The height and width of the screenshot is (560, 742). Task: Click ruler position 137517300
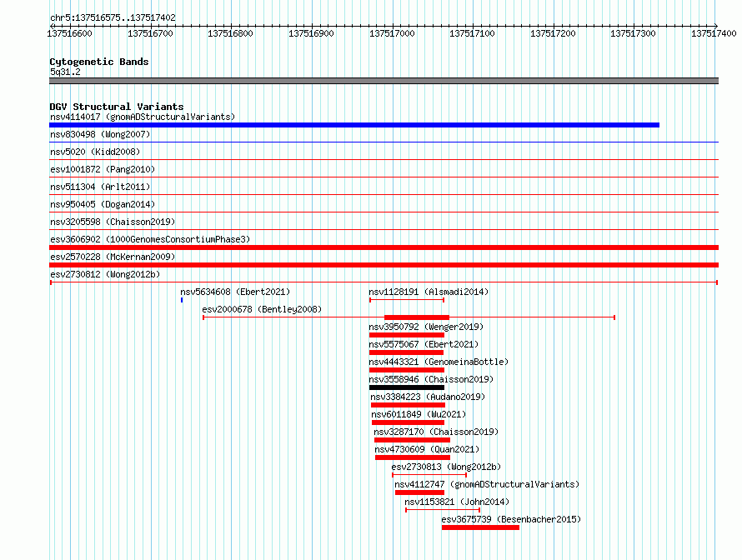tap(633, 33)
